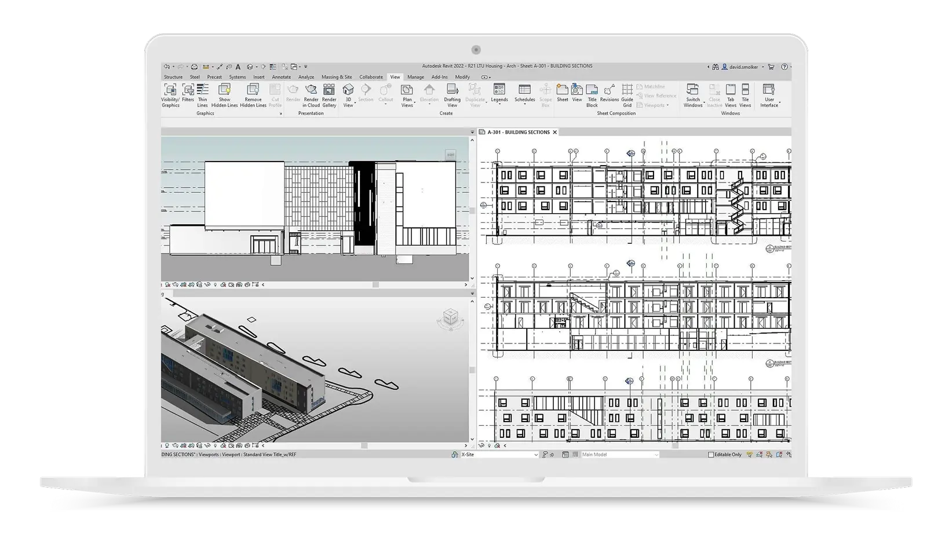Image resolution: width=945 pixels, height=560 pixels.
Task: Click the ViewCube in 3D view
Action: coord(451,317)
